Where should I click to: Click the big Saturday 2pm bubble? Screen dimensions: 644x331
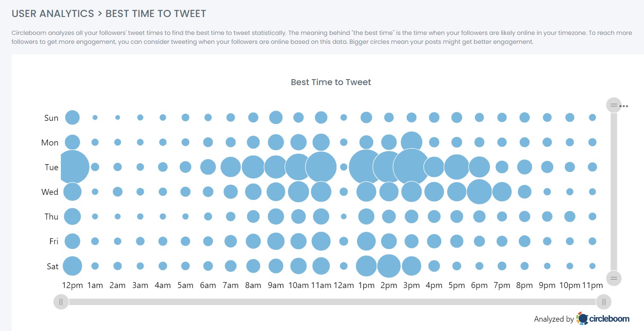[x=389, y=266]
